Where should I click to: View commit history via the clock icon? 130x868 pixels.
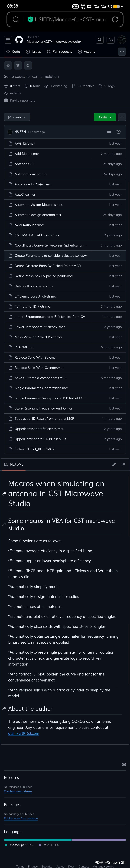tap(118, 132)
